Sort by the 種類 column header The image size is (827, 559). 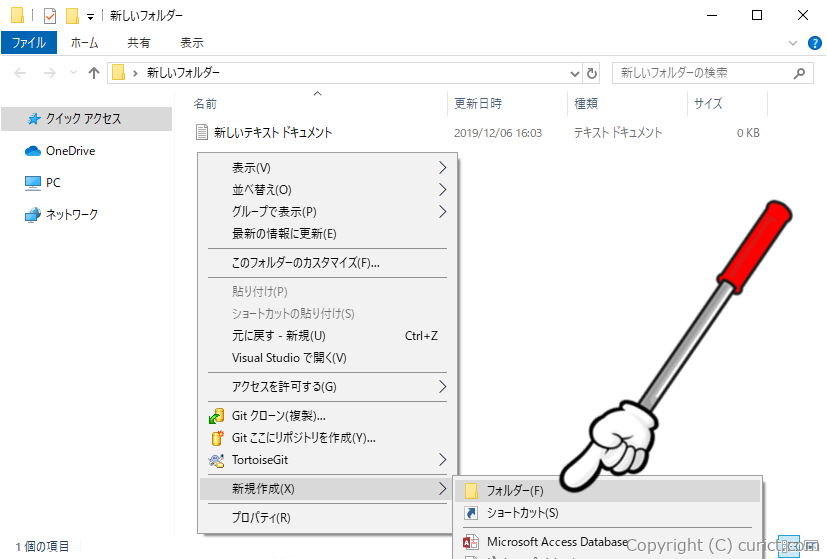[585, 103]
